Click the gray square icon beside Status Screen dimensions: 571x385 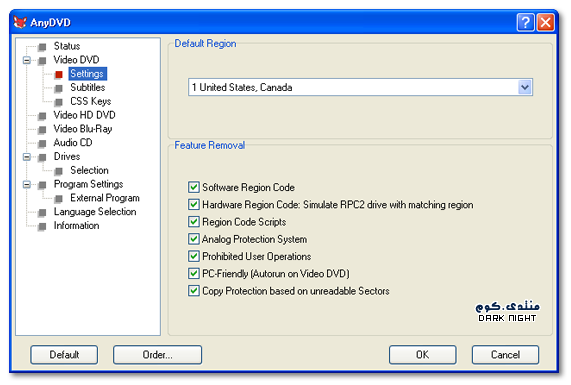[x=42, y=47]
